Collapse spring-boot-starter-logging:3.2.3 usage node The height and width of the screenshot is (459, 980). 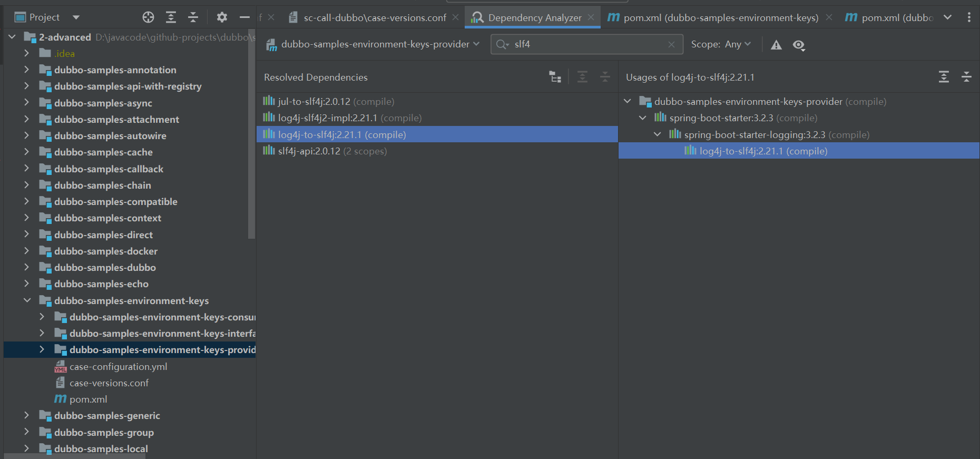tap(658, 134)
